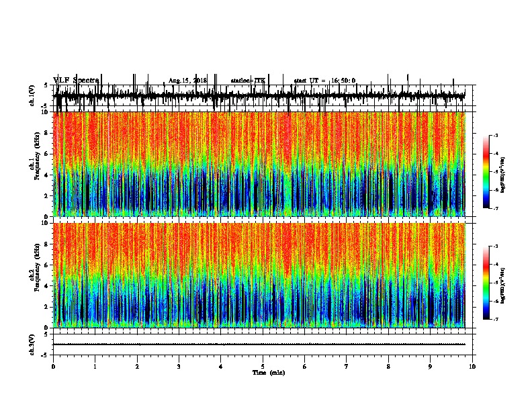Click the ch.1 spectrogram color bar

pos(486,172)
